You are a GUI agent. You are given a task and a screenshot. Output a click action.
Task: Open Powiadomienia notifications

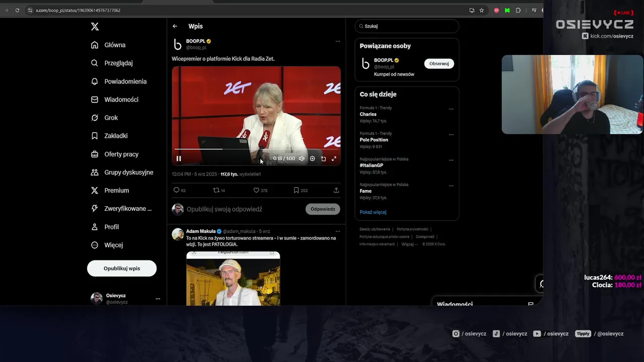pos(119,81)
